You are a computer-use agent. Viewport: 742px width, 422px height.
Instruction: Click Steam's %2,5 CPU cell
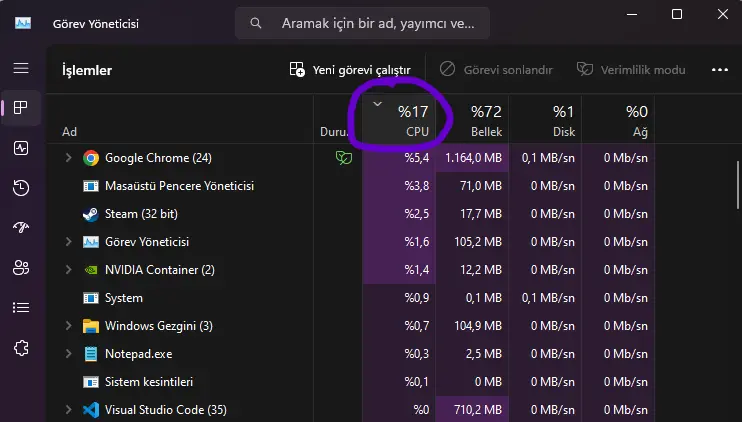point(399,214)
